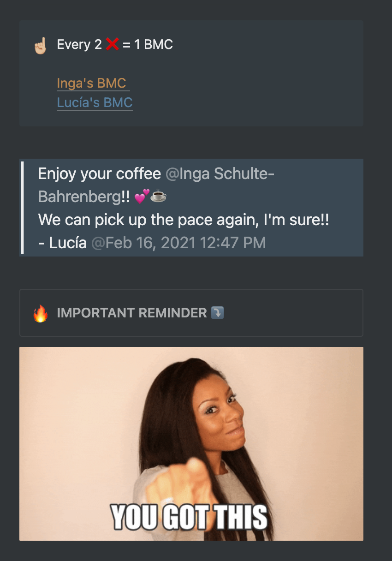The width and height of the screenshot is (392, 561).
Task: Click the arrow-down emoji after IMPORTANT REMINDER
Action: [x=217, y=313]
